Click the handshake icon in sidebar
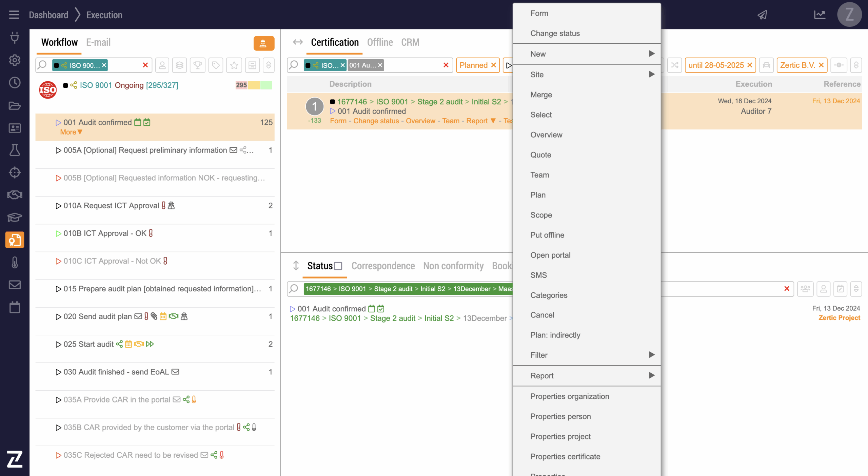This screenshot has height=476, width=868. click(x=15, y=195)
